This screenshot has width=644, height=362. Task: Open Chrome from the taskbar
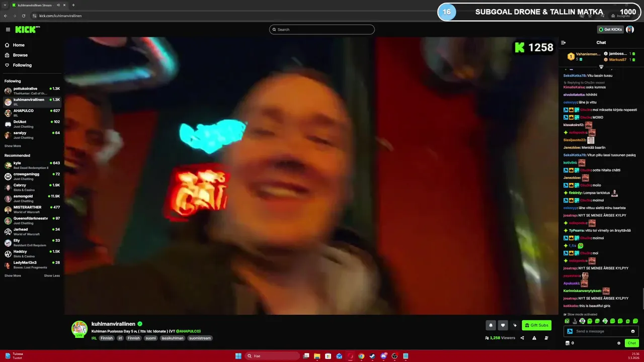coord(361,356)
